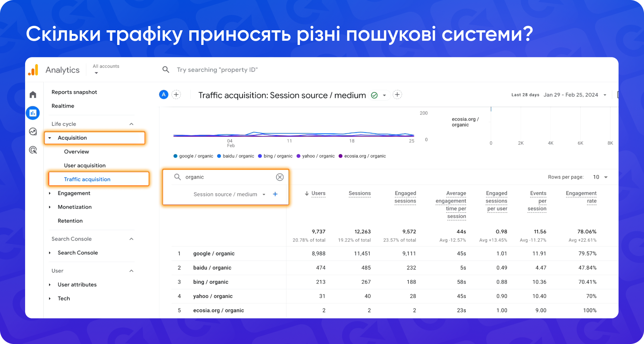The width and height of the screenshot is (644, 344).
Task: Click the add comparison plus icon
Action: pos(176,94)
